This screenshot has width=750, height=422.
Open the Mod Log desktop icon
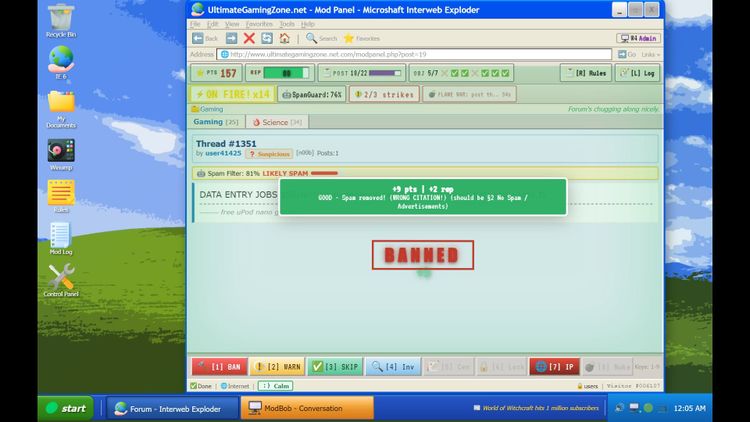pos(61,238)
